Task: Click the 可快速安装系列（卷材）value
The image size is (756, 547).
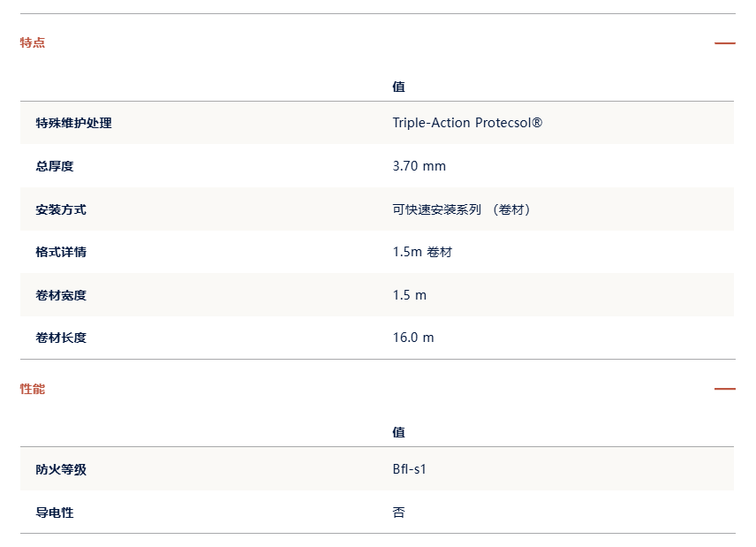Action: click(462, 209)
